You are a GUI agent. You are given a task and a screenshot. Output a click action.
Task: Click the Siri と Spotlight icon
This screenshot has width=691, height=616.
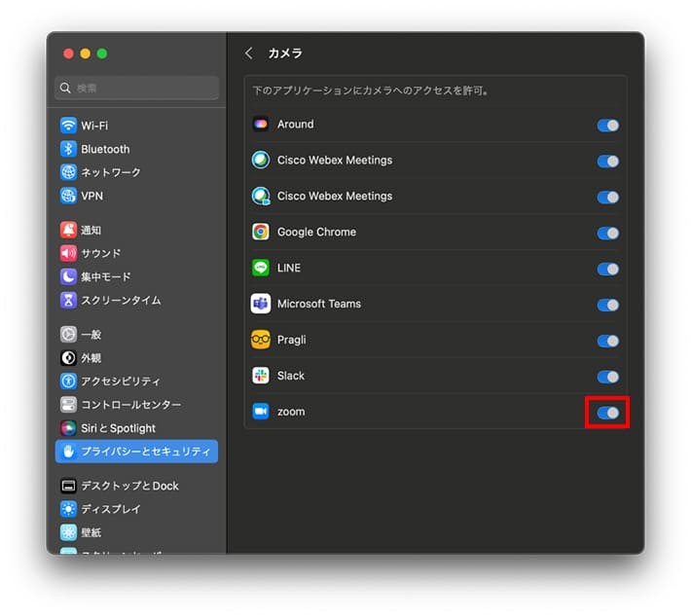point(68,427)
